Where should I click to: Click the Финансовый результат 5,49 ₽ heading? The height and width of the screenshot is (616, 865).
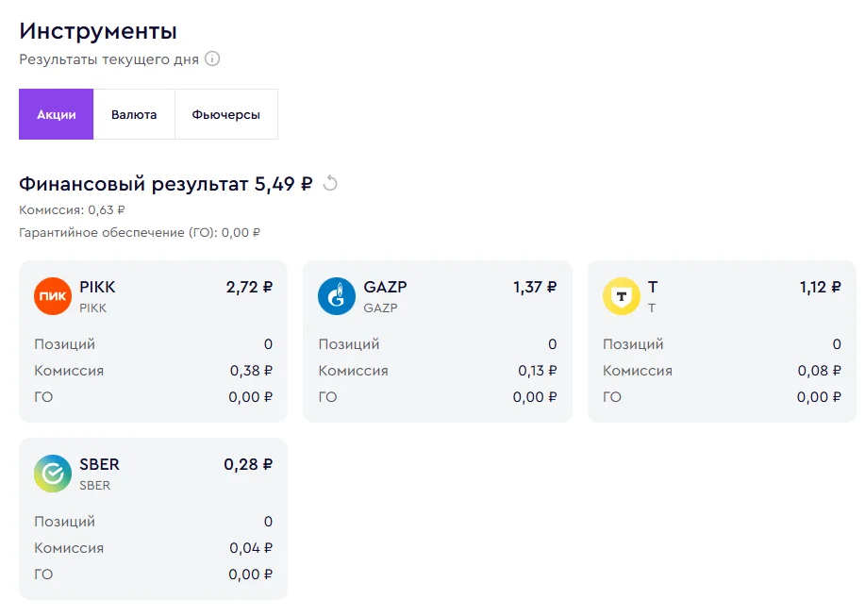point(166,184)
